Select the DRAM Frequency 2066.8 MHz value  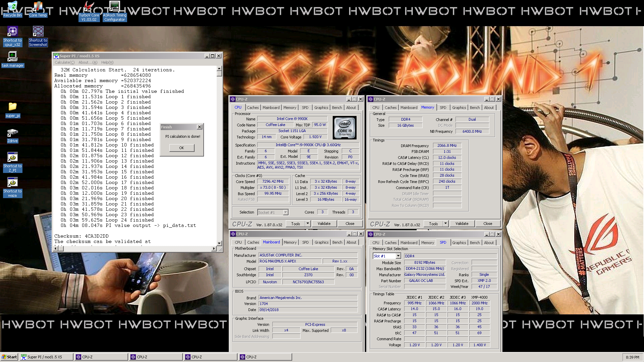(447, 145)
